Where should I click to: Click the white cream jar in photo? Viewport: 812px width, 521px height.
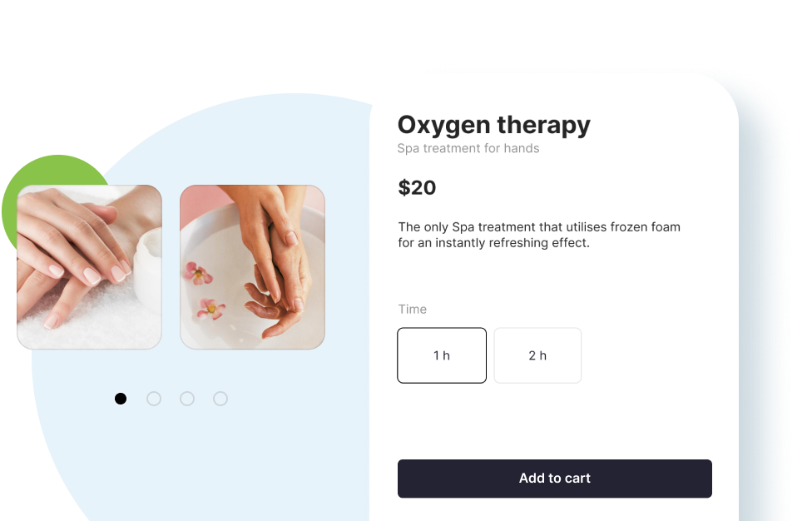click(x=148, y=270)
